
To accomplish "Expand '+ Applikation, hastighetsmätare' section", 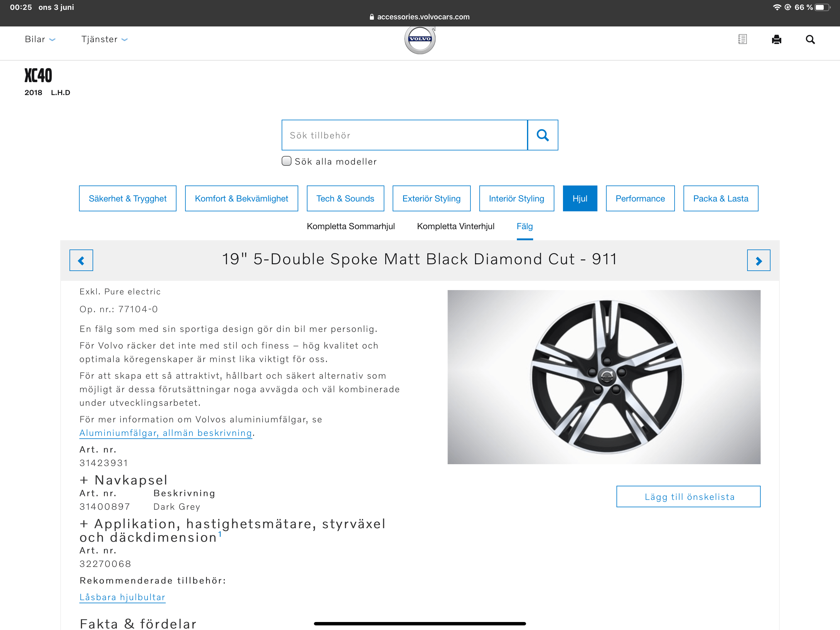I will 232,530.
